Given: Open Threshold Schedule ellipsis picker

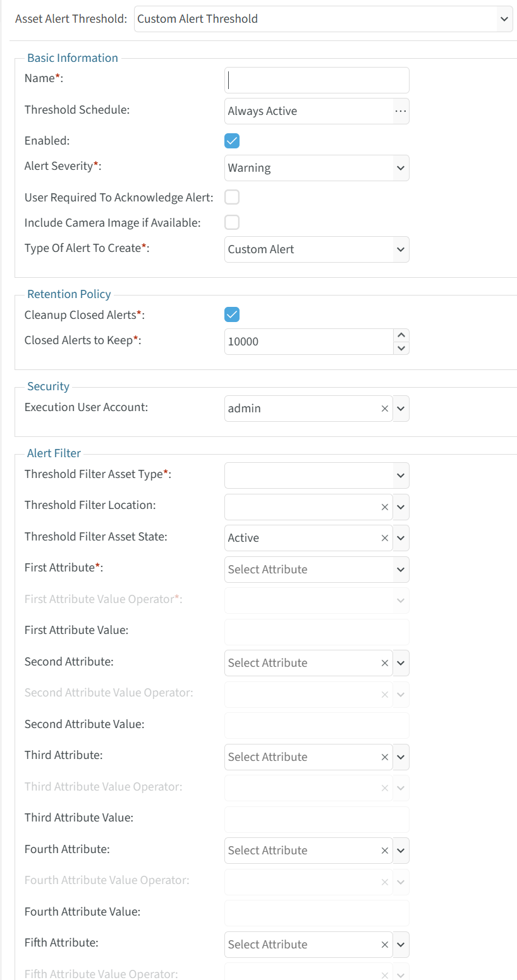Looking at the screenshot, I should (x=401, y=111).
